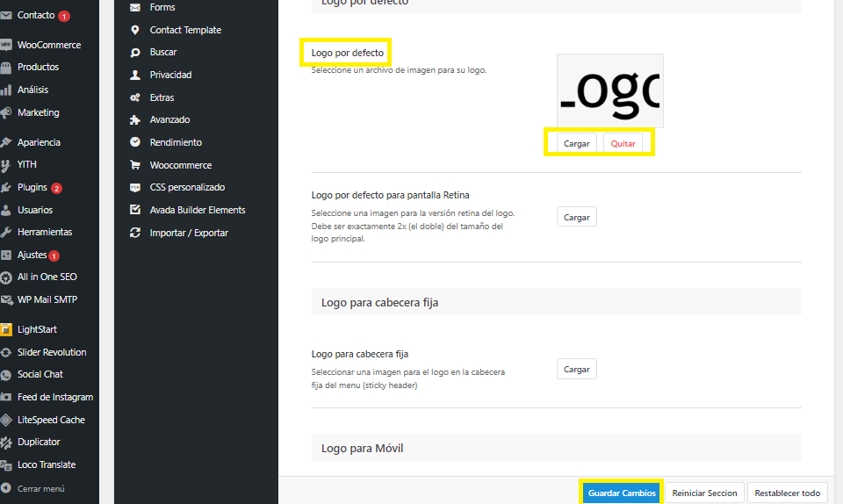This screenshot has width=843, height=504.
Task: Click the Importar / Exportar refresh icon
Action: 134,234
